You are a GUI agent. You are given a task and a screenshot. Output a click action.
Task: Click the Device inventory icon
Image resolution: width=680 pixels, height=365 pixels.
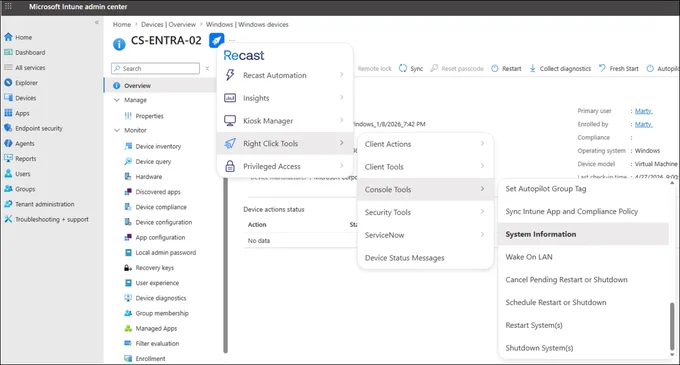(x=128, y=146)
